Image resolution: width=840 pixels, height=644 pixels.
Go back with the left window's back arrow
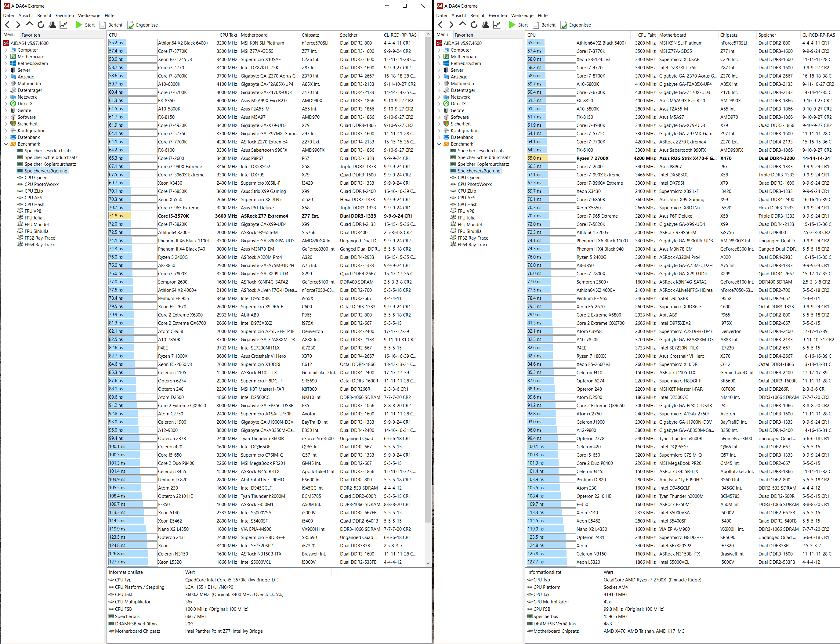(x=7, y=25)
